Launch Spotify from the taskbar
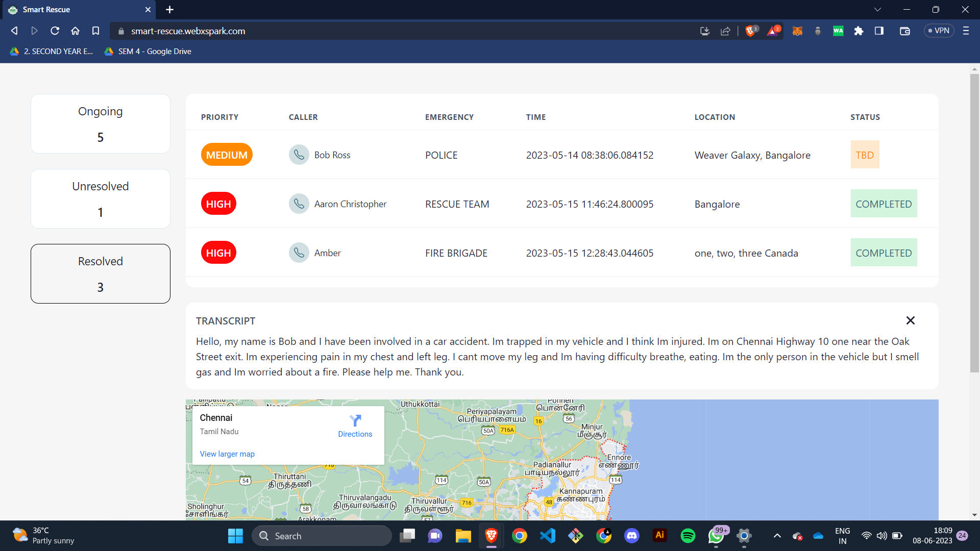This screenshot has width=980, height=551. (x=687, y=536)
